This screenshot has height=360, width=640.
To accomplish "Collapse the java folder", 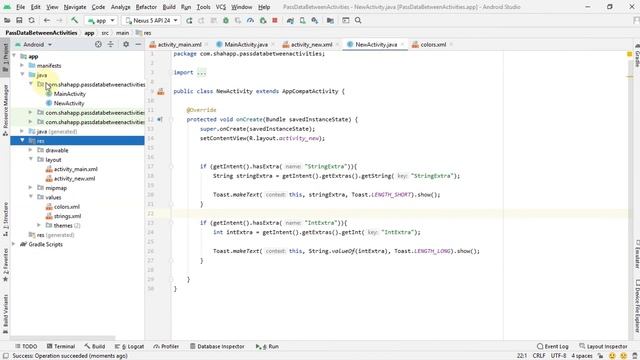I will [22, 75].
